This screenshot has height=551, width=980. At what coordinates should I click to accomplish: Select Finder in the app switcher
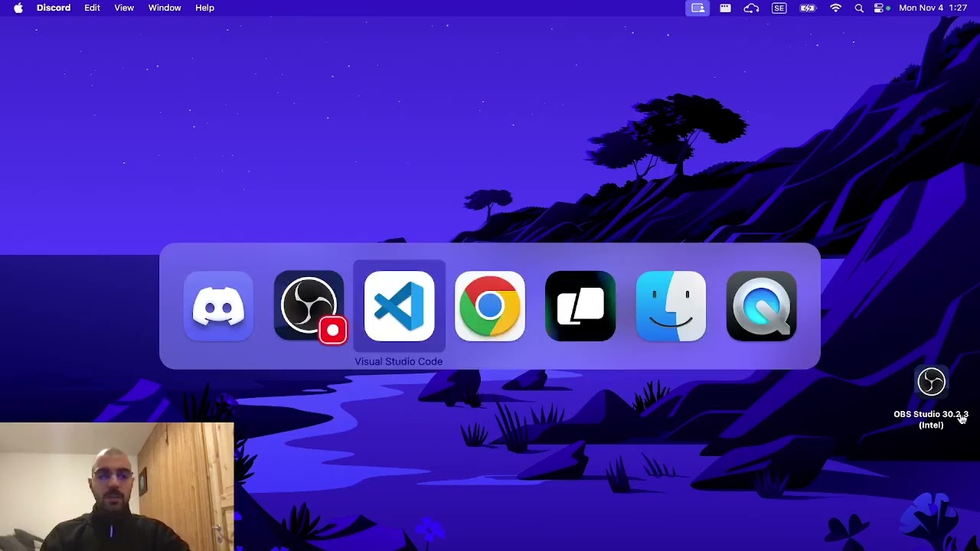tap(671, 306)
